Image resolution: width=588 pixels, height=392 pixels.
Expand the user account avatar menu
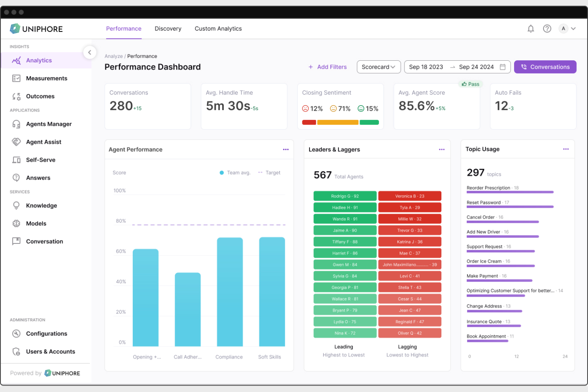click(x=567, y=29)
